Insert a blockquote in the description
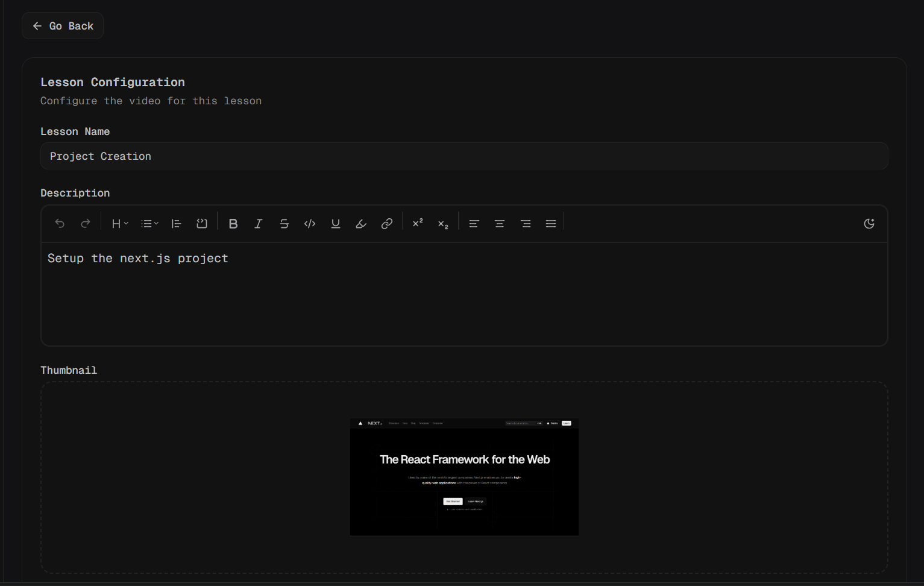The height and width of the screenshot is (586, 924). 176,224
